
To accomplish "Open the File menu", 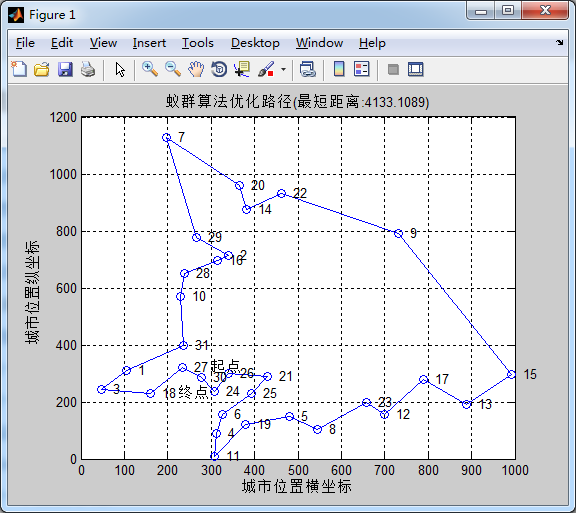I will 25,43.
